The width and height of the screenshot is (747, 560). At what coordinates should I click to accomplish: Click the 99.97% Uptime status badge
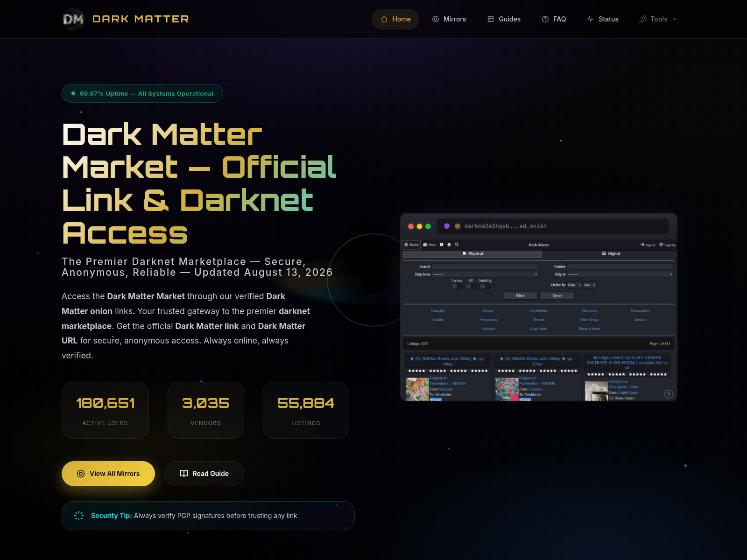(142, 93)
